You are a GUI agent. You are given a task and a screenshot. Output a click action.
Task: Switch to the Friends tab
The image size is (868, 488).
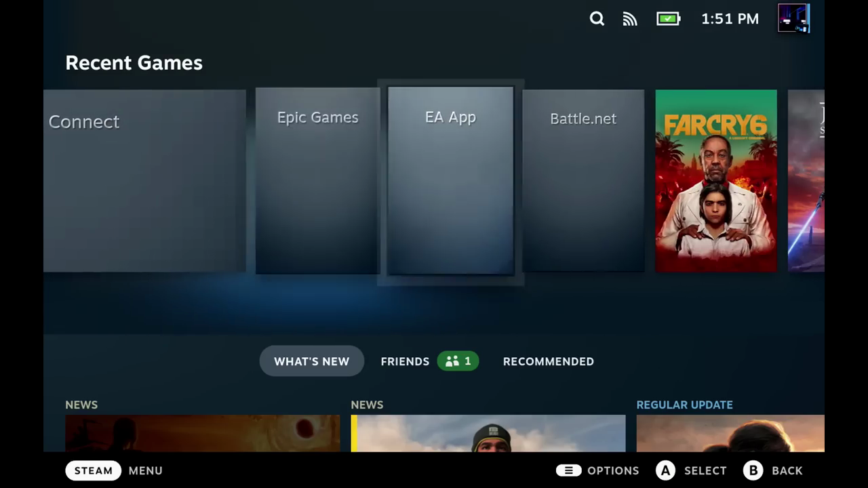405,361
